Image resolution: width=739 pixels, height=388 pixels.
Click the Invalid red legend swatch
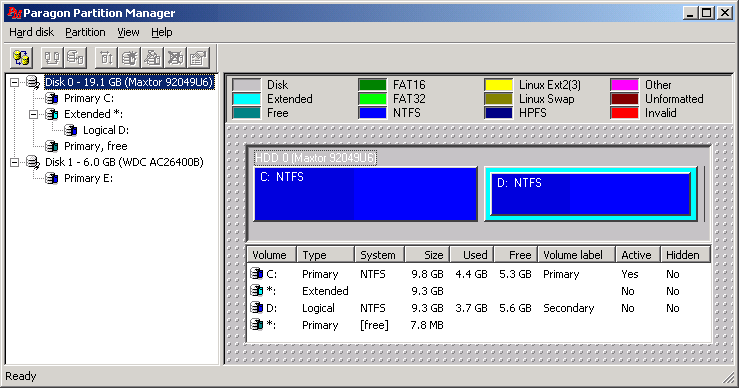(624, 113)
